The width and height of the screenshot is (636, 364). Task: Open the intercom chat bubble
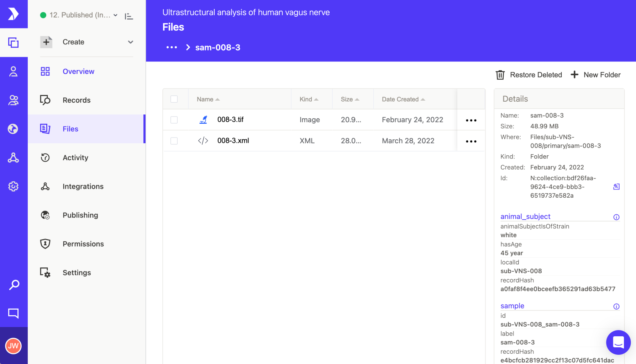click(619, 342)
